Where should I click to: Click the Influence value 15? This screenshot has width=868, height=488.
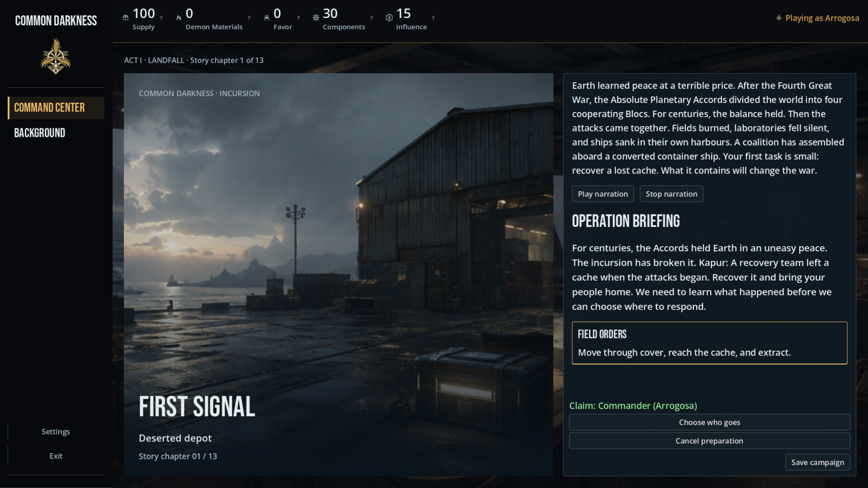click(403, 14)
